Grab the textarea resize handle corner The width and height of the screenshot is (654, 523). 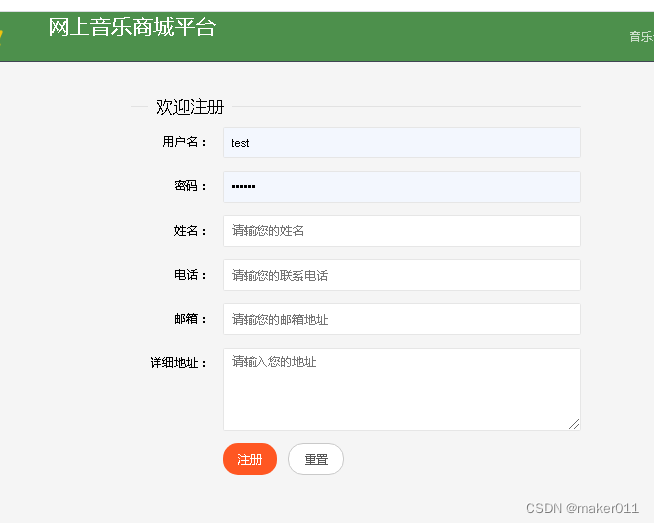click(574, 424)
